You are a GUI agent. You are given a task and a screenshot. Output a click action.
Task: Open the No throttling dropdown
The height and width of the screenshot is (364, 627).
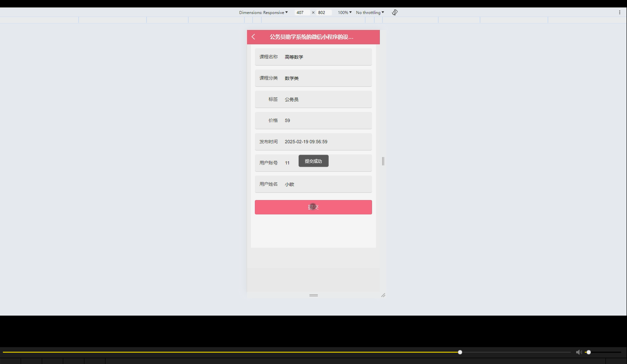pos(370,12)
